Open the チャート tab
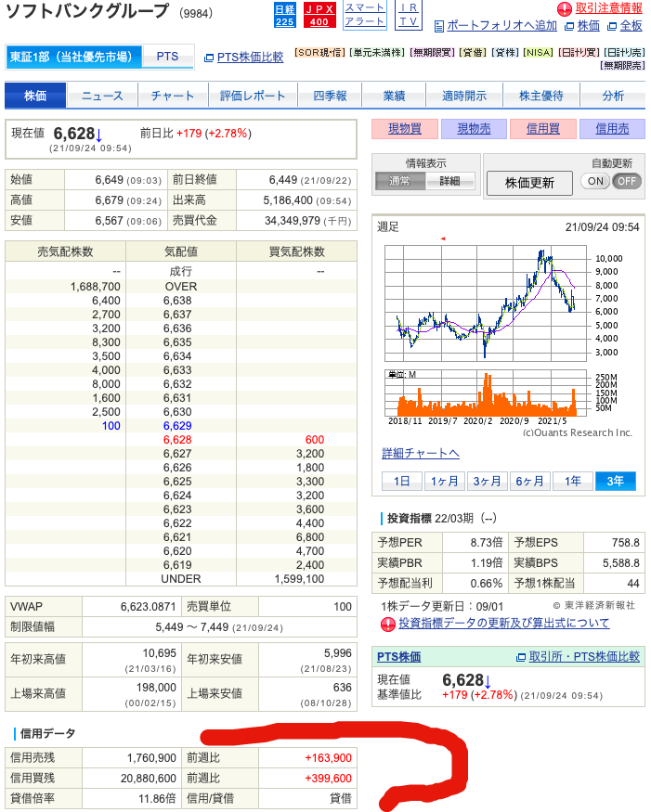This screenshot has width=651, height=812. pyautogui.click(x=173, y=96)
